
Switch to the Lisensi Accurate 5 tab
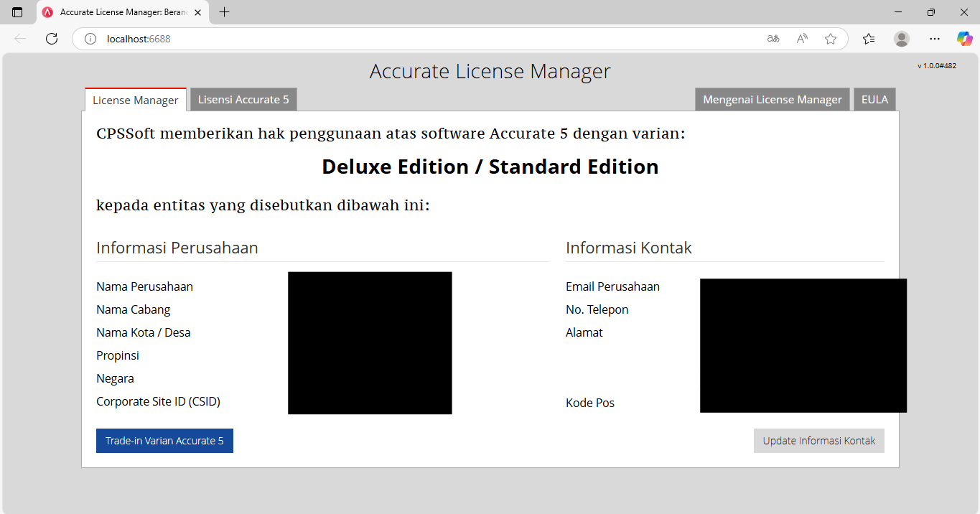[x=243, y=100]
